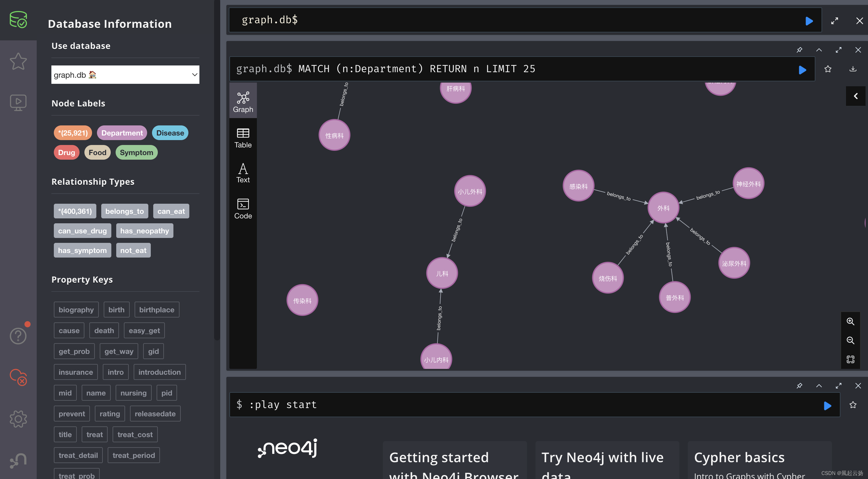Click the 外科 node in the graph
The image size is (868, 479).
(x=663, y=208)
